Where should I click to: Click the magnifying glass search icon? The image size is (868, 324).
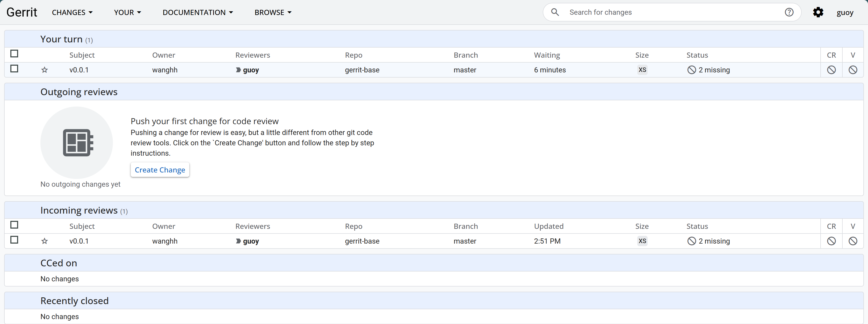pyautogui.click(x=555, y=12)
